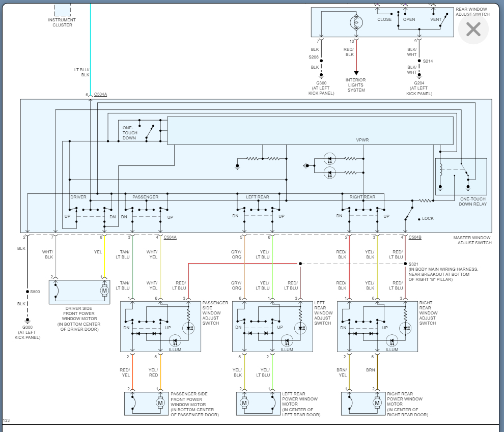Select the 'INSTRUMENT CLUSTER' label
Image resolution: width=504 pixels, height=432 pixels.
coord(62,22)
